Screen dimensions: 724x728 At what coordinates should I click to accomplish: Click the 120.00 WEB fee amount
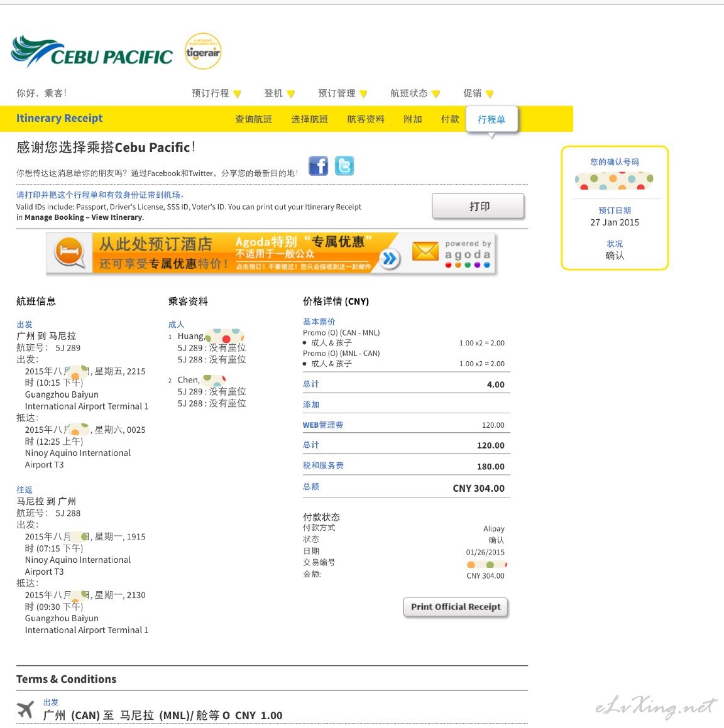(493, 425)
